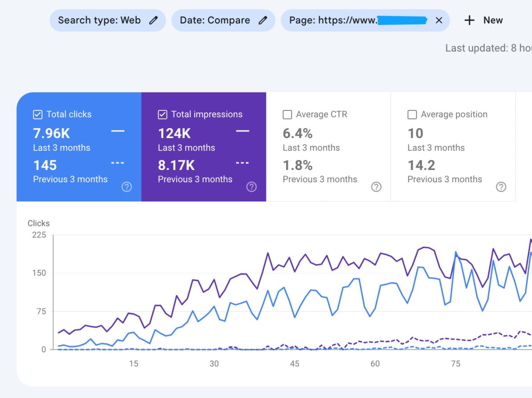Click the Clicks axis label on chart
The width and height of the screenshot is (532, 398).
point(39,223)
